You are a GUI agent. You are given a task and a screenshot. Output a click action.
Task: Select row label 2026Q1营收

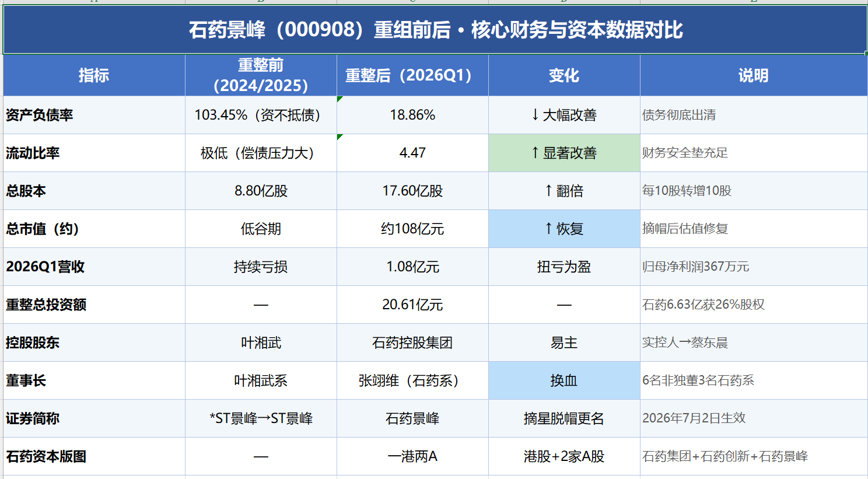pos(94,267)
